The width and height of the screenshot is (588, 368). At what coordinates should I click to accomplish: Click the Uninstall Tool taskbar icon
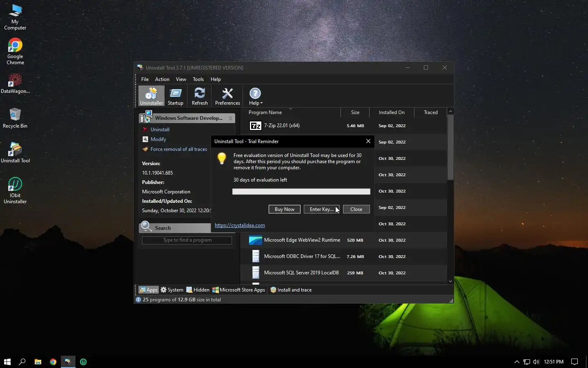click(x=68, y=362)
